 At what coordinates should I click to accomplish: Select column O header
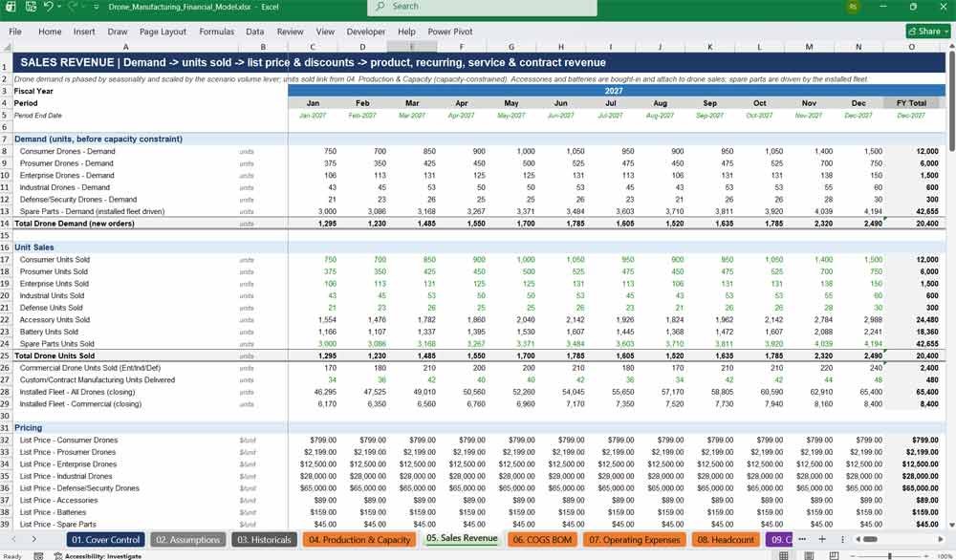coord(911,47)
